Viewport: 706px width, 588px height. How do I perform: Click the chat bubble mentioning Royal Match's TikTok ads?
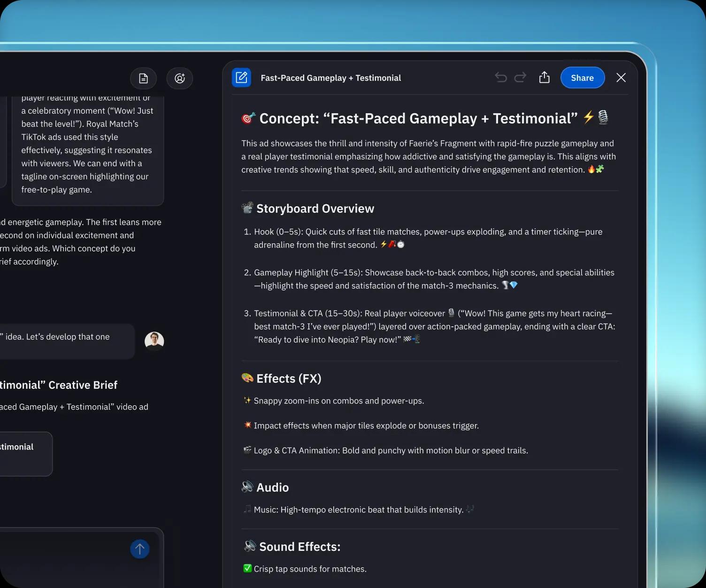87,150
